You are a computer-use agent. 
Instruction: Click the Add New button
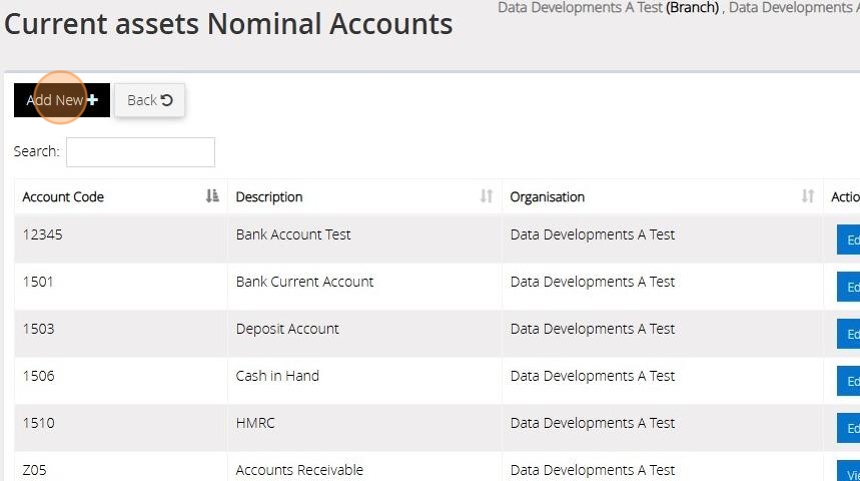pos(61,100)
